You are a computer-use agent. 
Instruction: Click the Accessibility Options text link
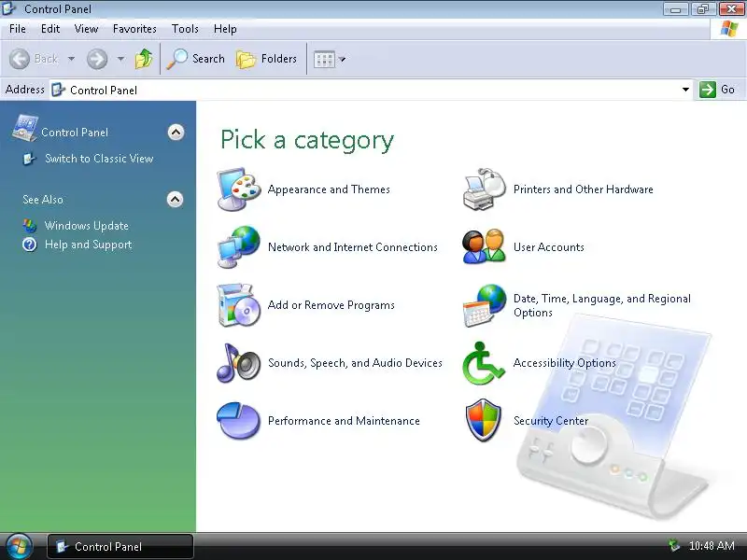(565, 363)
